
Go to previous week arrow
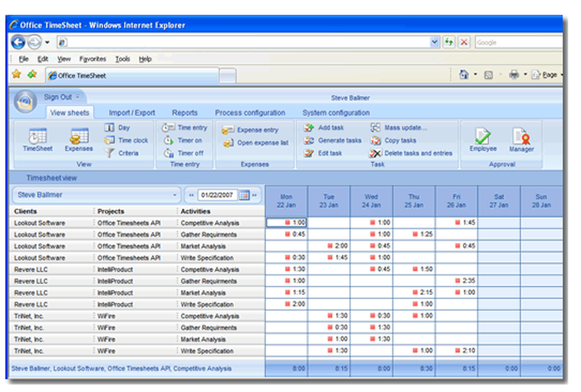tap(191, 195)
